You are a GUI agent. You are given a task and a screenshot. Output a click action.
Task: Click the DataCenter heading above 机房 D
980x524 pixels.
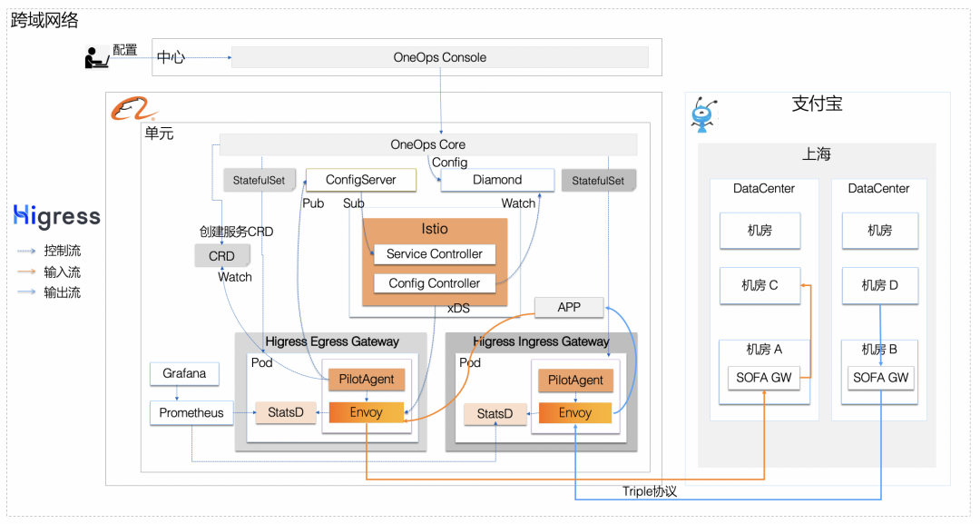point(878,189)
